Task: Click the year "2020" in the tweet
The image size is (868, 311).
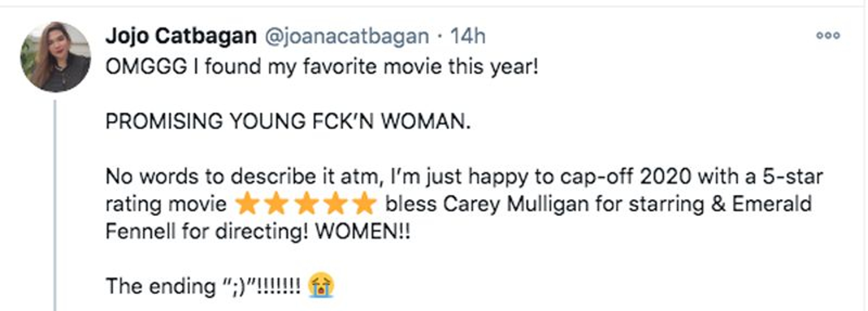Action: click(665, 176)
